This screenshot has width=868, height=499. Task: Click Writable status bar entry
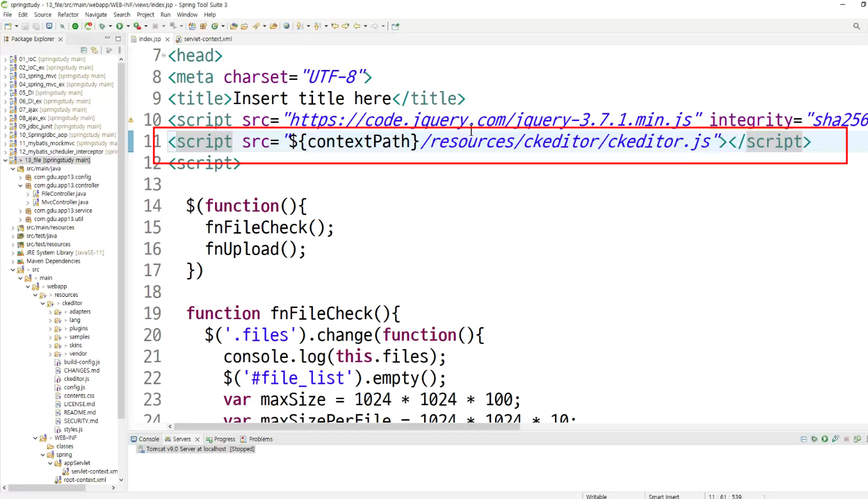(x=596, y=496)
